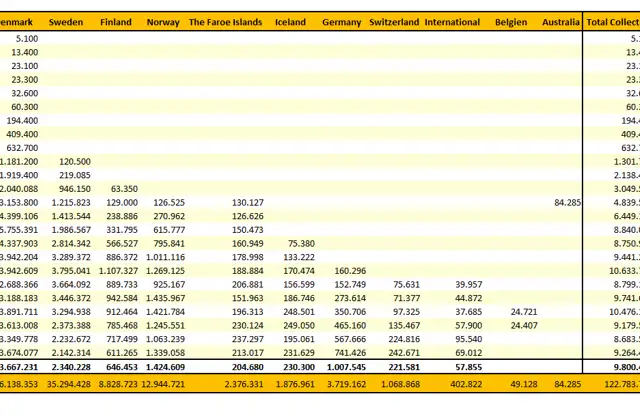640x420 pixels.
Task: Select the Finland column header
Action: tap(116, 22)
